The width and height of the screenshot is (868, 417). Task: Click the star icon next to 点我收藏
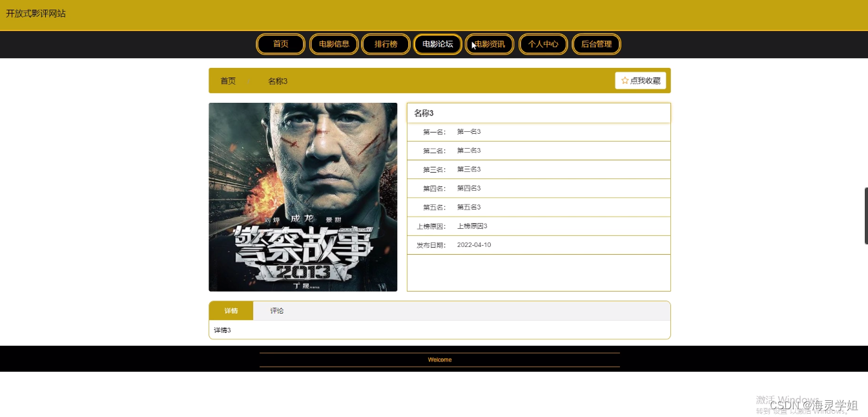624,80
